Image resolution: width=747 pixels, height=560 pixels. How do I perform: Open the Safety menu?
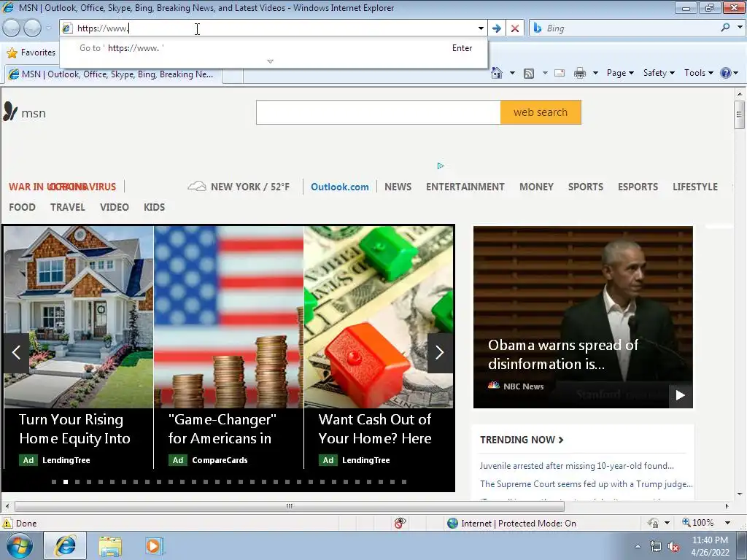pos(659,73)
